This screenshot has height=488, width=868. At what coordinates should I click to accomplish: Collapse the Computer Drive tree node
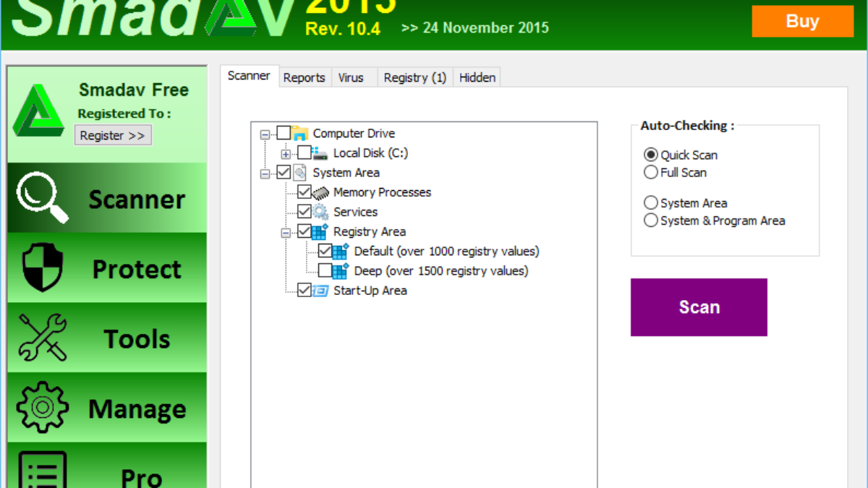265,134
